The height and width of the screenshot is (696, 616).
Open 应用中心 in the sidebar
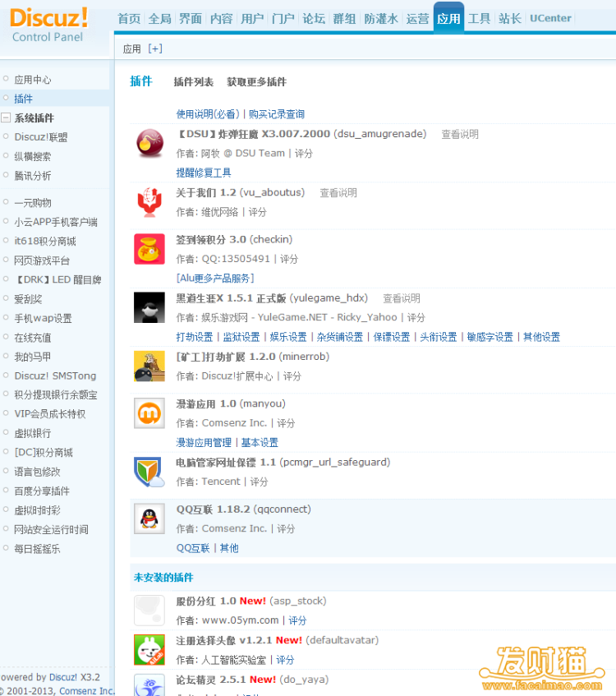point(32,80)
